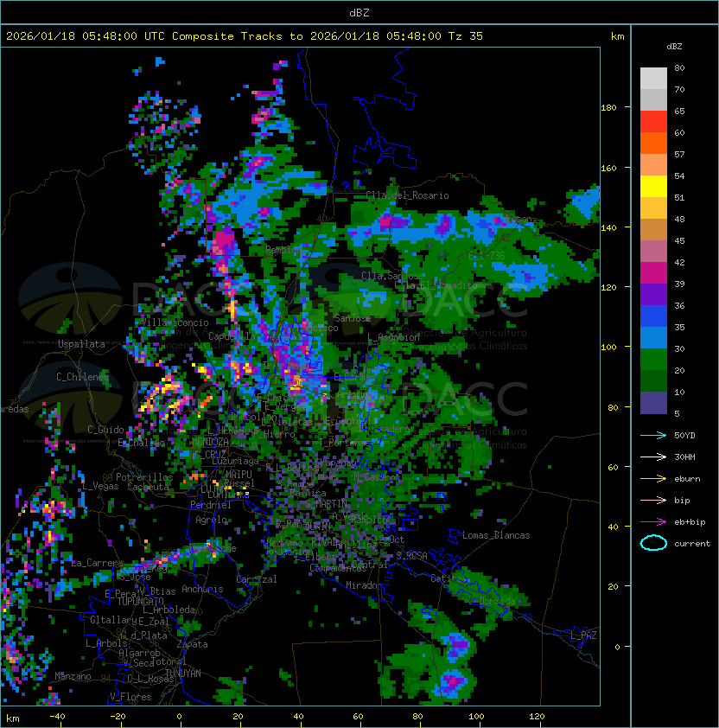Image resolution: width=719 pixels, height=728 pixels.
Task: Click the S.MARTIN map label
Action: (327, 503)
